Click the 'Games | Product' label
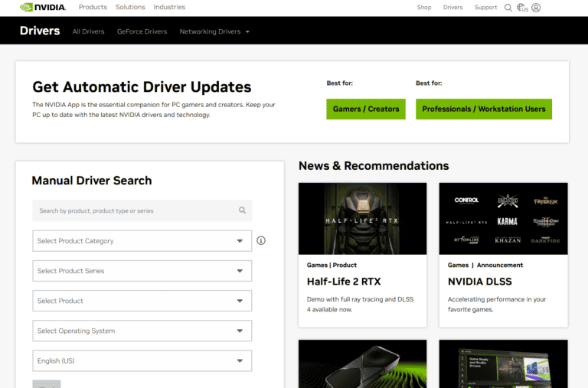Image resolution: width=588 pixels, height=388 pixels. point(332,265)
